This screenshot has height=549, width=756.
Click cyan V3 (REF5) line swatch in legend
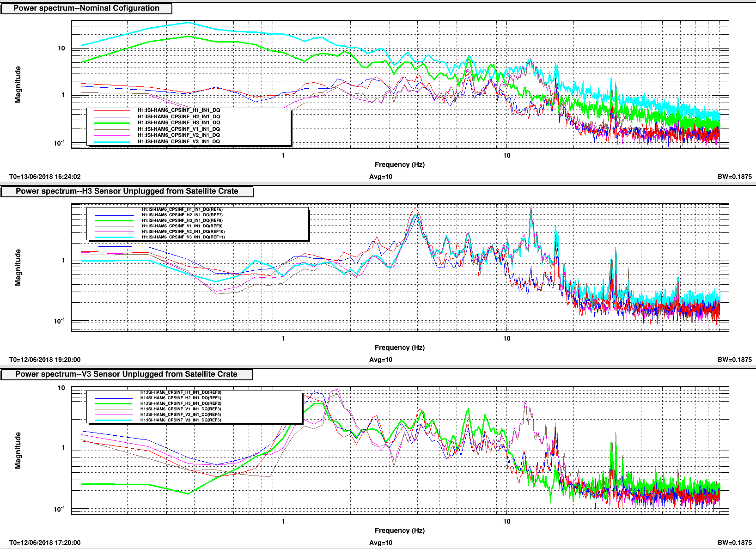tap(113, 421)
